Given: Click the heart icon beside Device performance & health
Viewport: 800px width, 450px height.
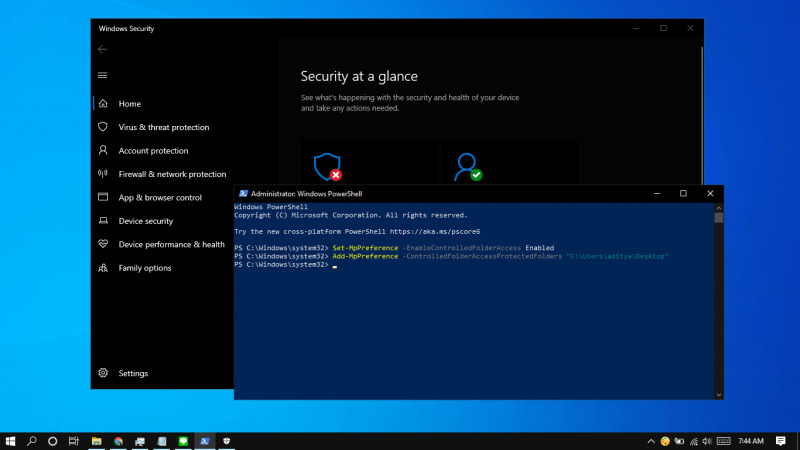Looking at the screenshot, I should point(103,244).
